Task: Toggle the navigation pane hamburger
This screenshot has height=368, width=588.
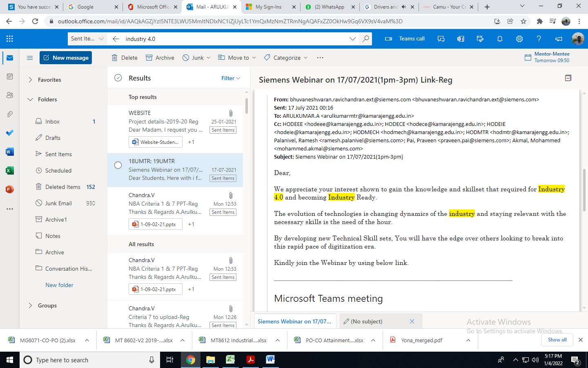Action: pos(30,58)
